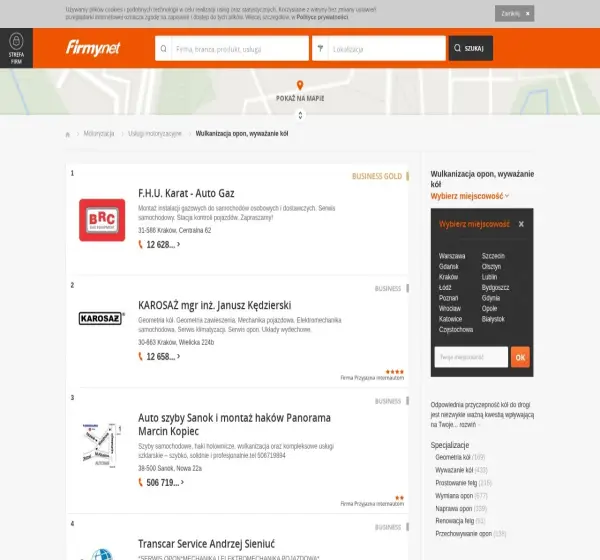Select Poznań city
This screenshot has height=560, width=600.
point(448,298)
